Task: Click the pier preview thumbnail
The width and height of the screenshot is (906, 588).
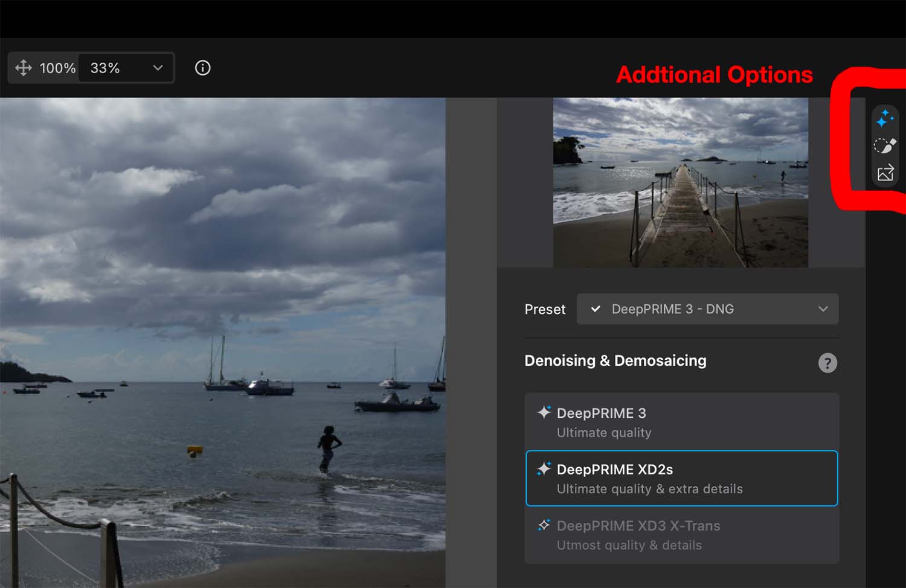Action: 680,182
